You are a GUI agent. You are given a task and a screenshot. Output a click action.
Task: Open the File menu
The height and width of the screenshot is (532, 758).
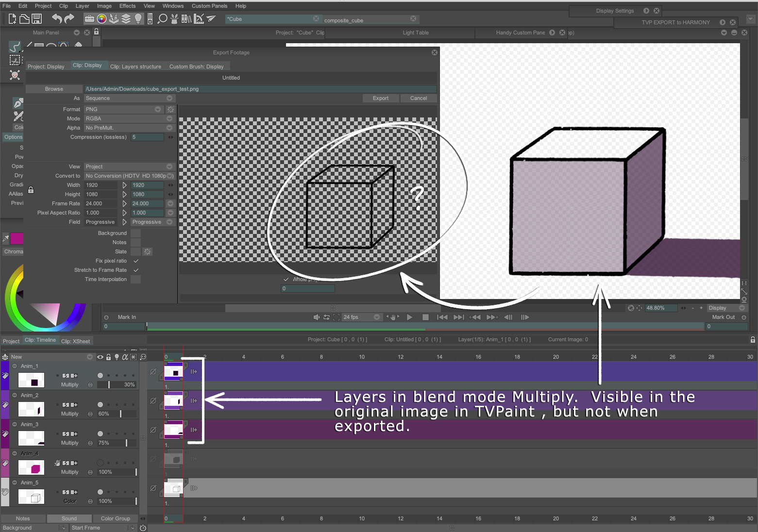[x=6, y=6]
